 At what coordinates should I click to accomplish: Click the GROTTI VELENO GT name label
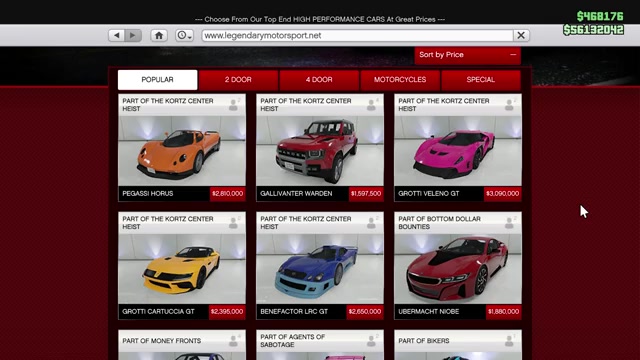(x=429, y=194)
